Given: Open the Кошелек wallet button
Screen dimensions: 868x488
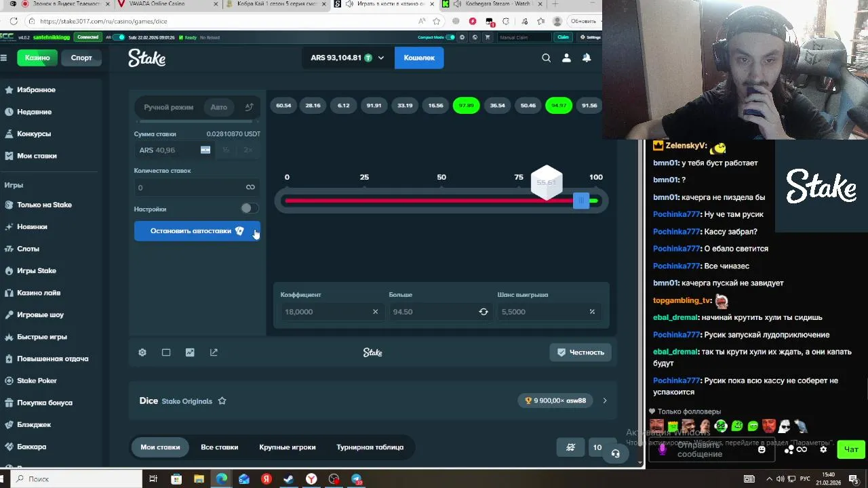Looking at the screenshot, I should pyautogui.click(x=419, y=58).
